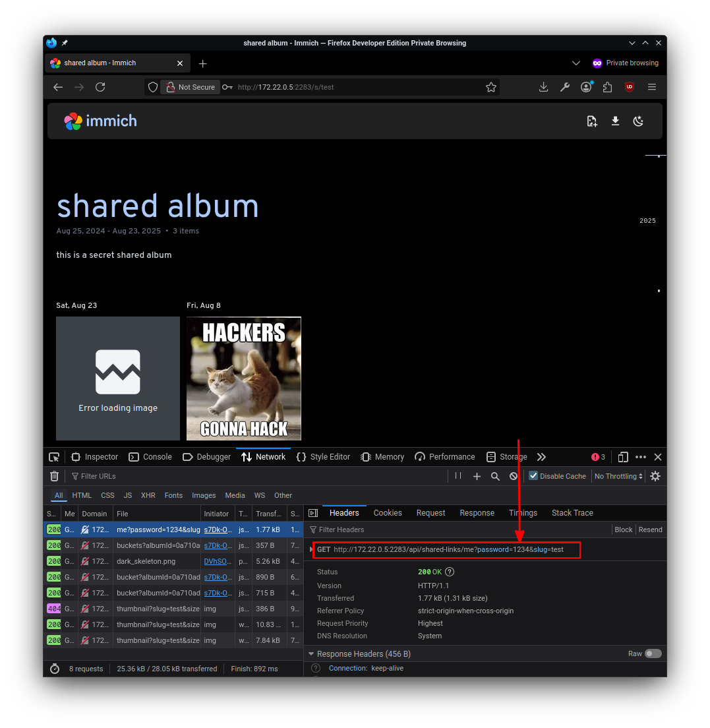This screenshot has width=710, height=728.
Task: Toggle the Raw response headers switch
Action: click(x=653, y=653)
